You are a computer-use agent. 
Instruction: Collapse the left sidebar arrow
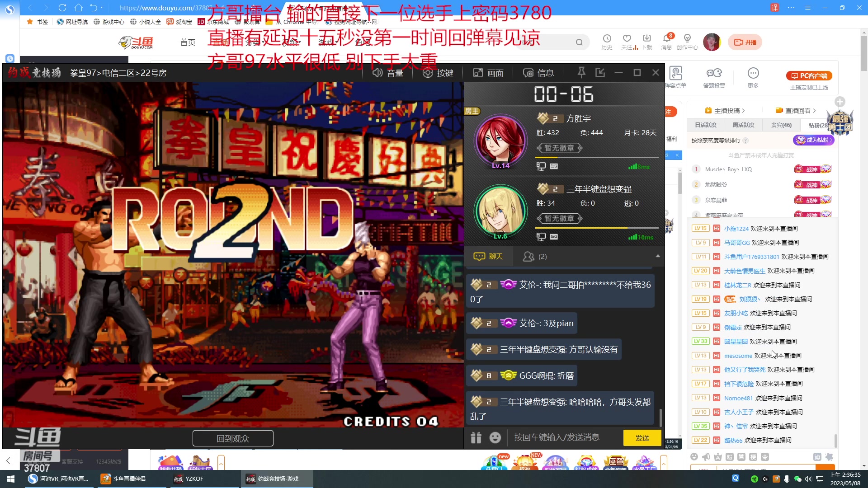click(x=9, y=460)
